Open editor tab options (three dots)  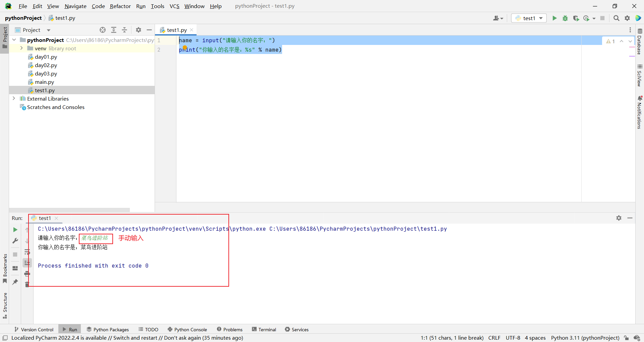630,30
